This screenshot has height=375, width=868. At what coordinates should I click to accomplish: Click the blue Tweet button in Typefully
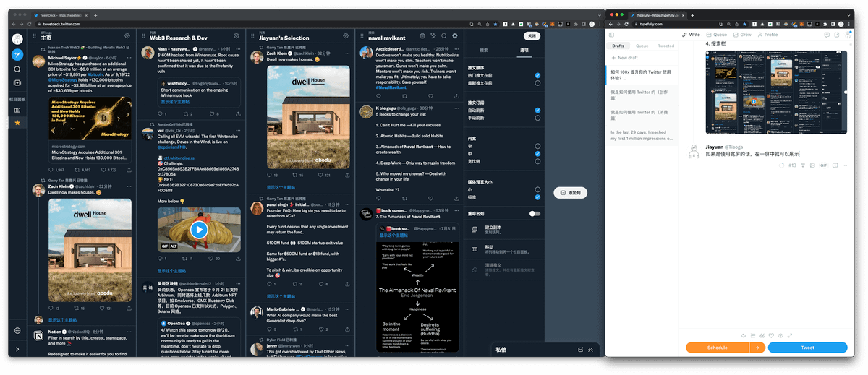[x=807, y=348]
